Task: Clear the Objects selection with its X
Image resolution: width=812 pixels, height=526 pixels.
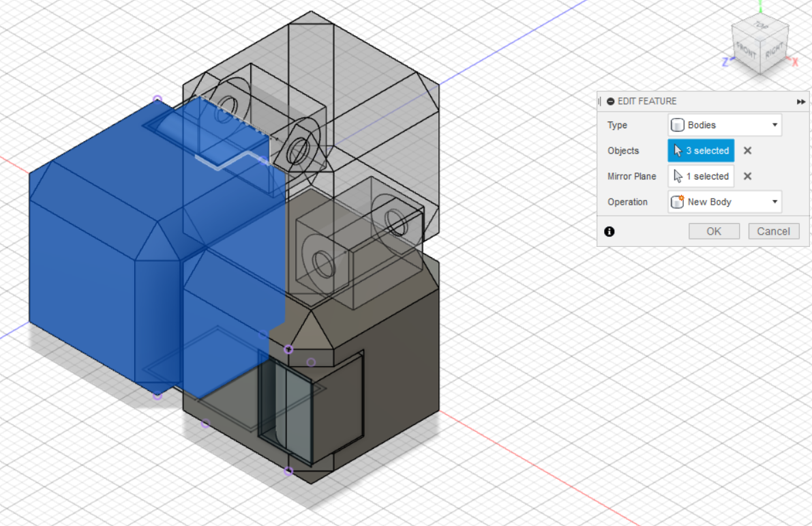Action: tap(747, 150)
